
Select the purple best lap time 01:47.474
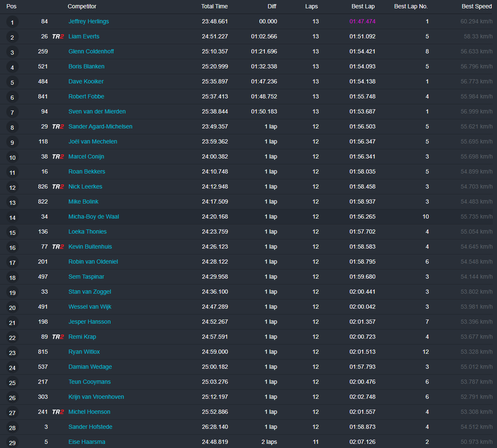point(363,21)
